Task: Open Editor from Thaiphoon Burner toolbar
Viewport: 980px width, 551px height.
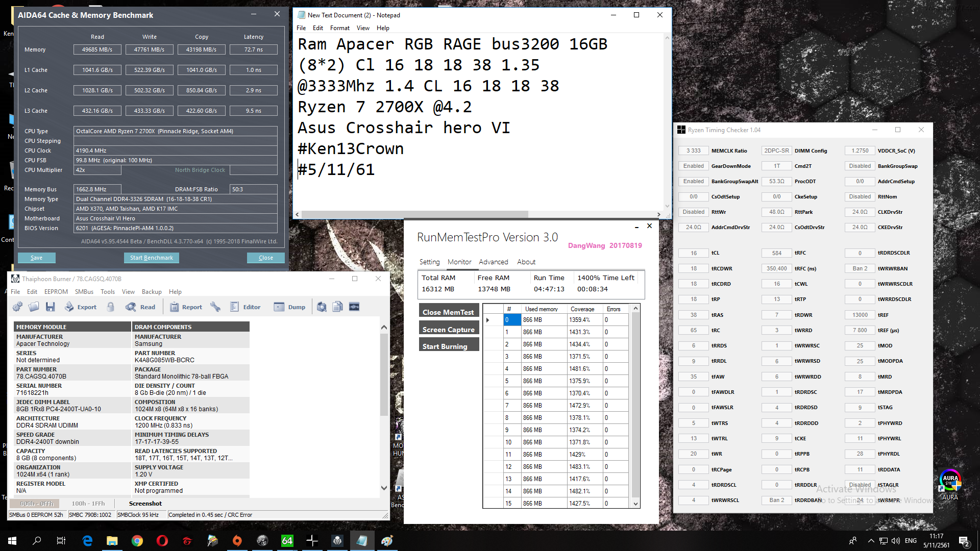Action: click(246, 307)
